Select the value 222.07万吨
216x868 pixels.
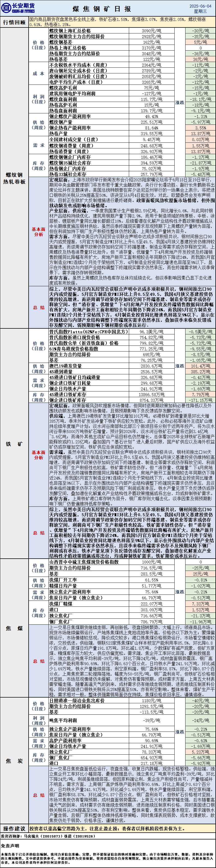[151, 604]
